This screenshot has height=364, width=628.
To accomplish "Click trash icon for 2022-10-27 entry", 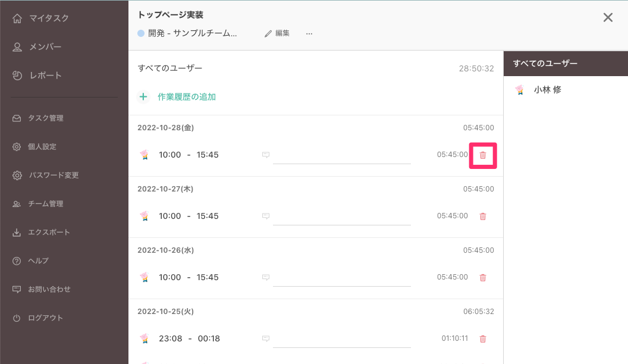I will (x=483, y=216).
